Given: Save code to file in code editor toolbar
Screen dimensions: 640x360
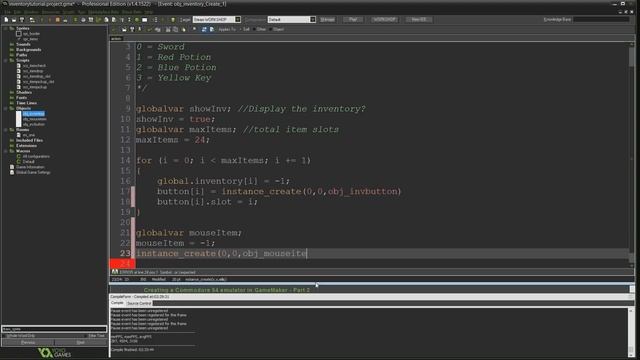Looking at the screenshot, I should [132, 29].
